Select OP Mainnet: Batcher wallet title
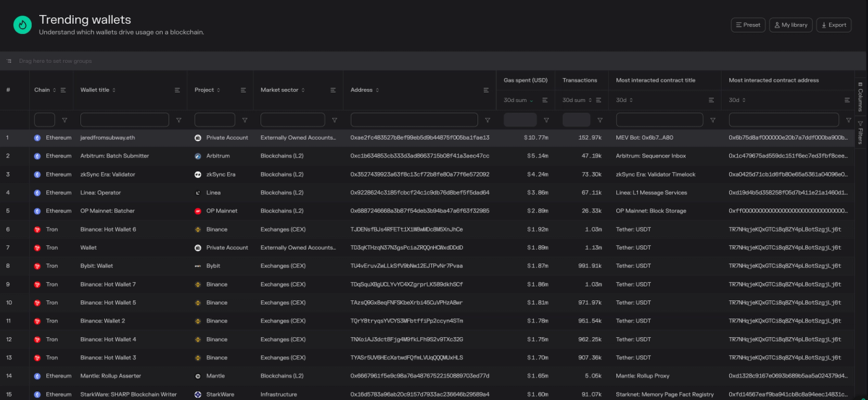 [x=107, y=210]
